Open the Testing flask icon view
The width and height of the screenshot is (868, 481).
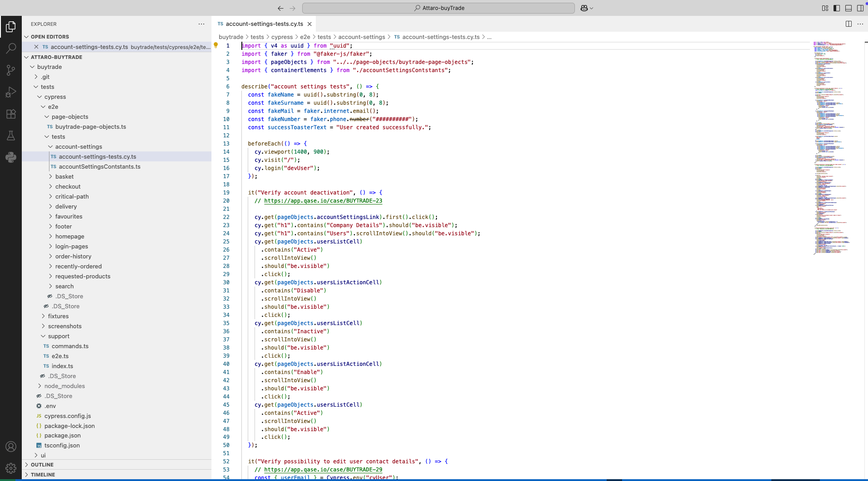[x=11, y=136]
